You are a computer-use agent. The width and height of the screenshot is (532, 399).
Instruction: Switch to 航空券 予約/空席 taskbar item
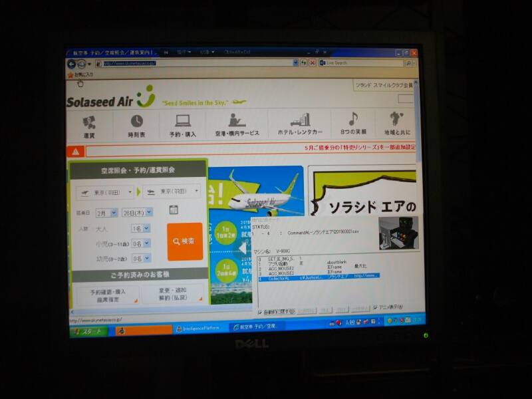point(257,327)
